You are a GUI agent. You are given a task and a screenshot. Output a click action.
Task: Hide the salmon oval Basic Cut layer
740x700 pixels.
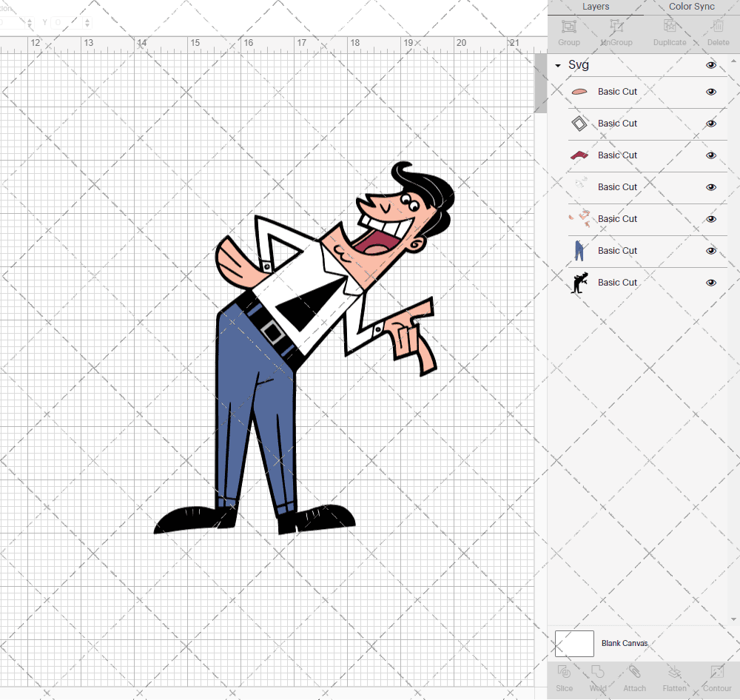click(x=710, y=92)
